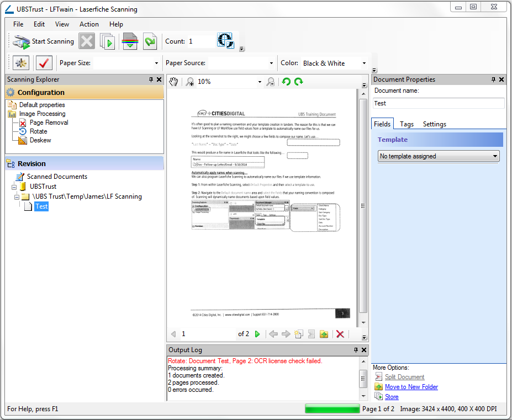Rotate page left with green arrow

point(286,82)
